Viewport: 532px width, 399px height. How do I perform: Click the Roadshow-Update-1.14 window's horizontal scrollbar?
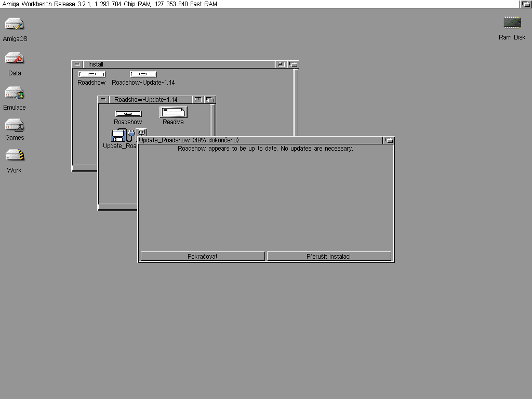pyautogui.click(x=117, y=207)
